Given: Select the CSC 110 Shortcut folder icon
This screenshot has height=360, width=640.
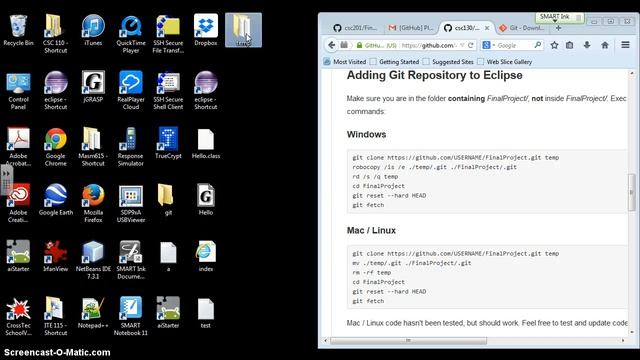Looking at the screenshot, I should (56, 33).
